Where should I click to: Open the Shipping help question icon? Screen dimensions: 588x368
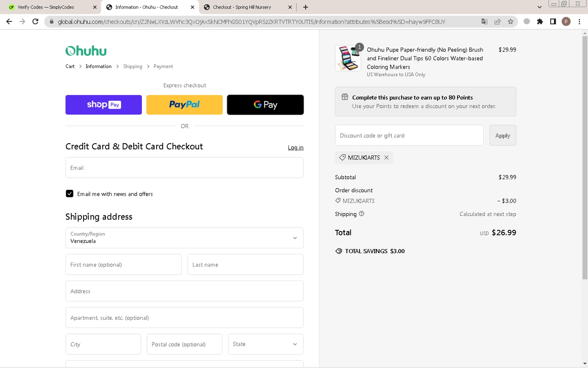point(361,214)
